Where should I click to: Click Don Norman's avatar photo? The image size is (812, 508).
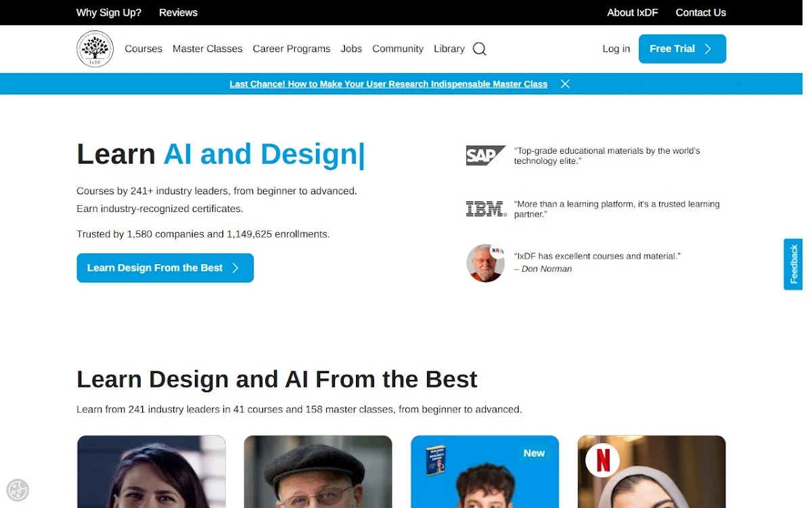tap(485, 263)
